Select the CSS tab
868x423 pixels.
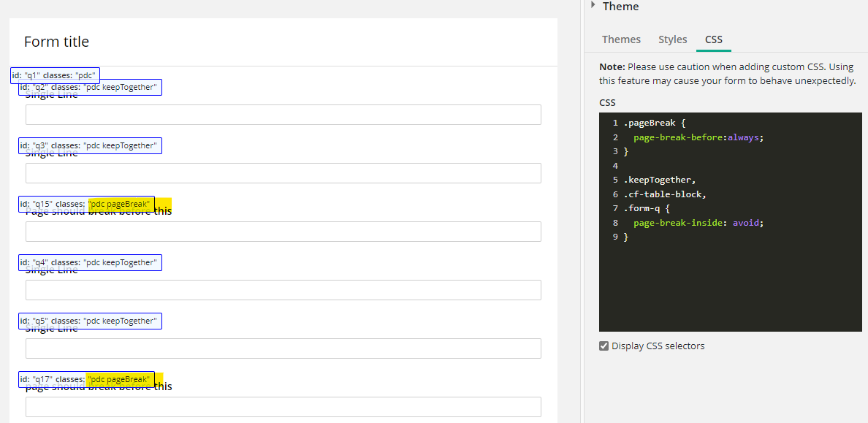(x=714, y=39)
